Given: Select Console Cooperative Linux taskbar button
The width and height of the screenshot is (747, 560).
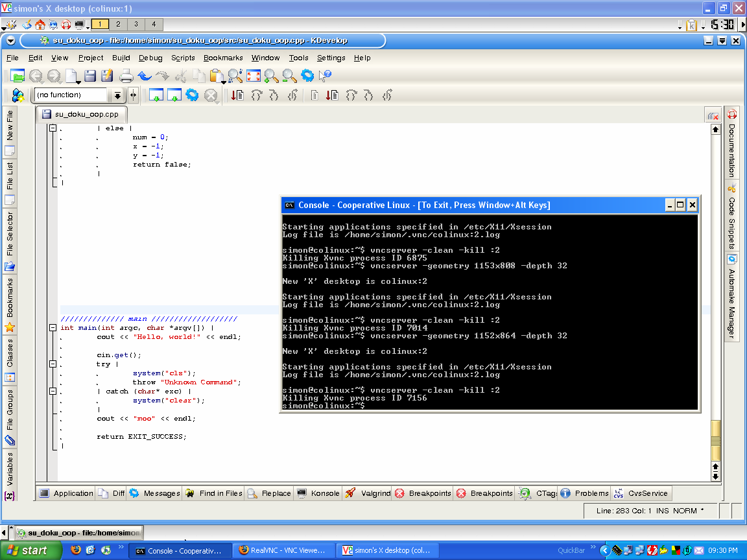Looking at the screenshot, I should (x=182, y=550).
